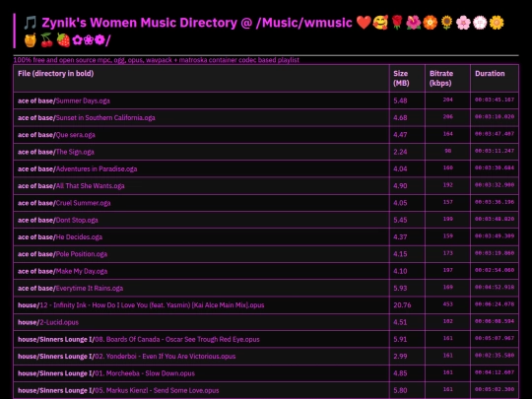Open Everytime It Rains.oga link
This screenshot has width=532, height=399.
90,289
